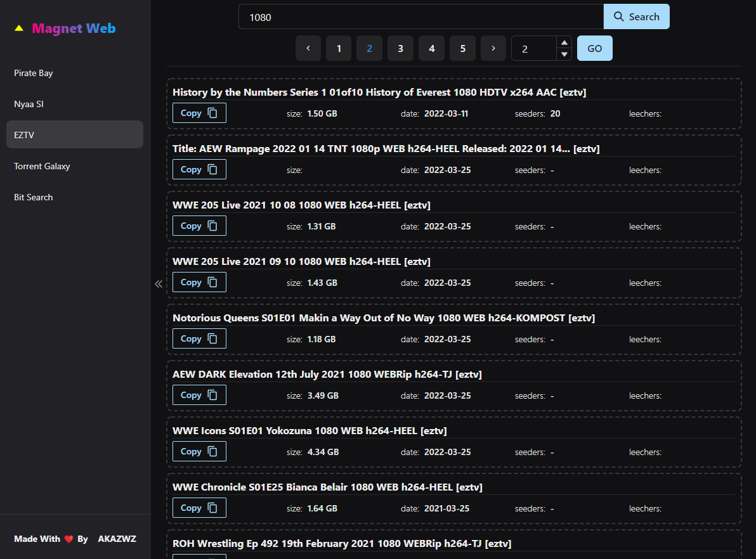This screenshot has width=756, height=559.
Task: Decrease the page number with the down arrow
Action: (x=564, y=54)
